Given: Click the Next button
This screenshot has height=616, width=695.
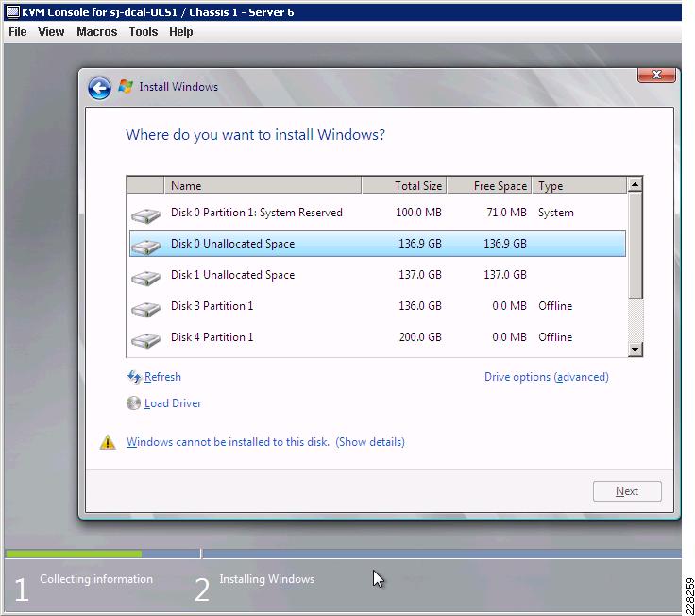Looking at the screenshot, I should point(627,491).
